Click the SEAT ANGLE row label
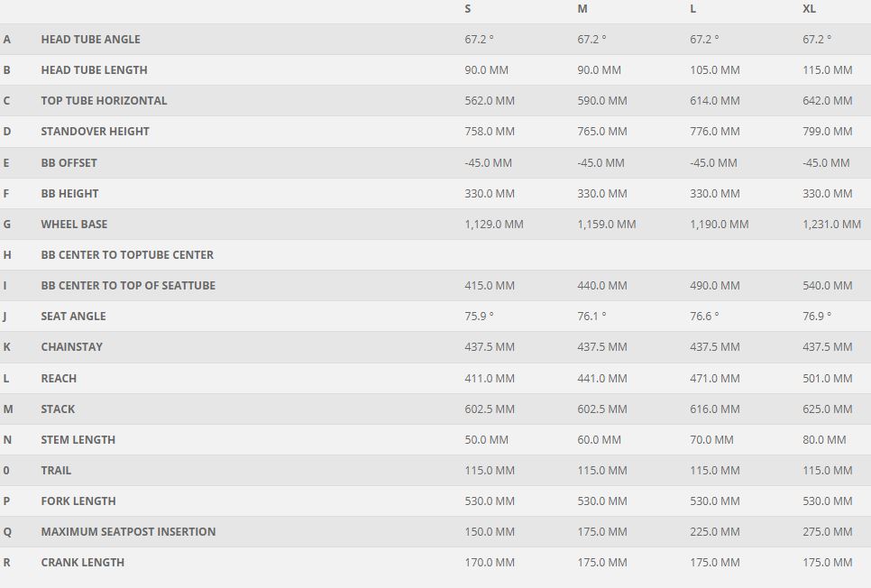 [x=73, y=317]
